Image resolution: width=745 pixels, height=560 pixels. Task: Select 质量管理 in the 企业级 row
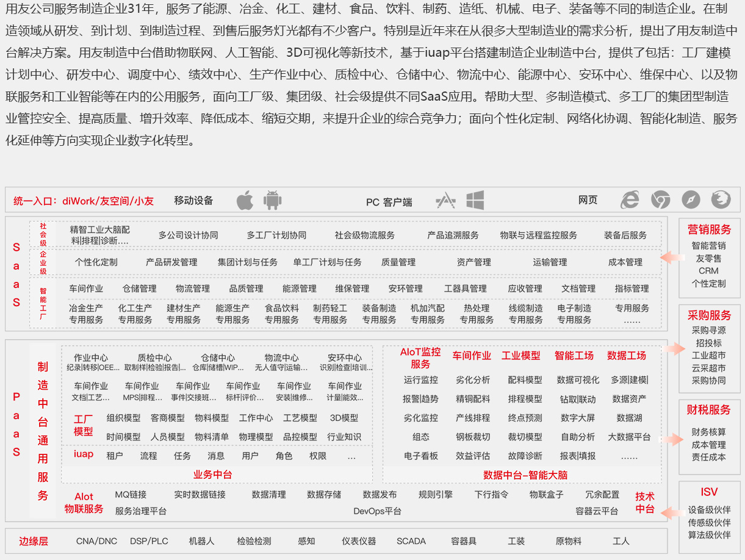tap(398, 262)
